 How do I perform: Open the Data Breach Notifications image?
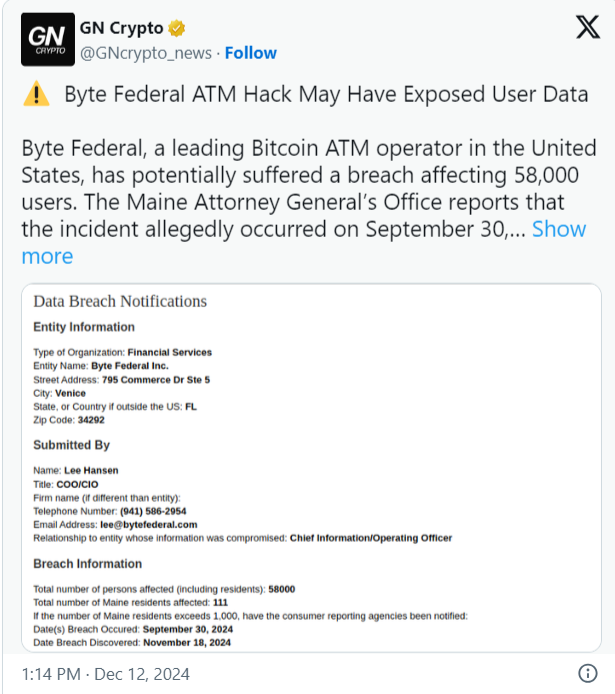(311, 468)
